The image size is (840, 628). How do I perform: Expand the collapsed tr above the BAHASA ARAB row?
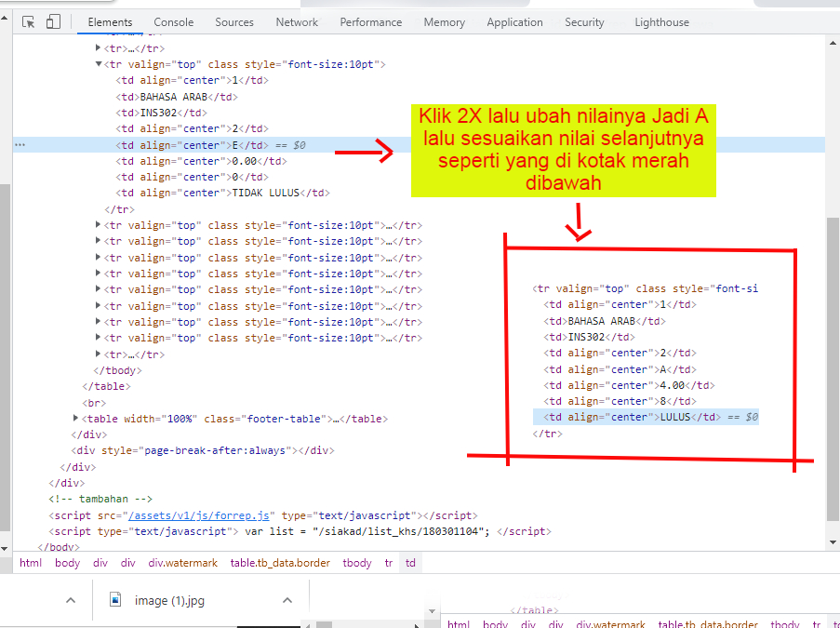click(x=98, y=47)
